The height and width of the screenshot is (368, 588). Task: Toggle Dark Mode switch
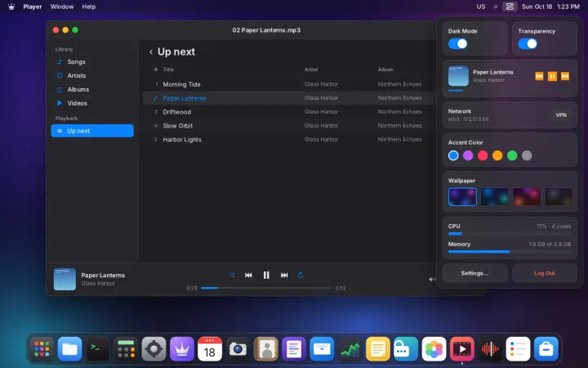[x=458, y=44]
